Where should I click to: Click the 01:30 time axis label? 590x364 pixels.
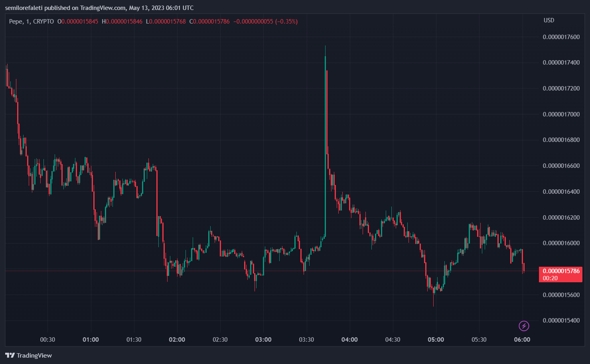tap(134, 340)
